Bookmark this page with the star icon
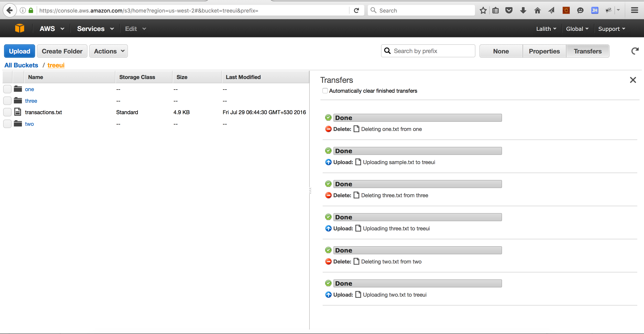This screenshot has width=644, height=334. pyautogui.click(x=483, y=11)
